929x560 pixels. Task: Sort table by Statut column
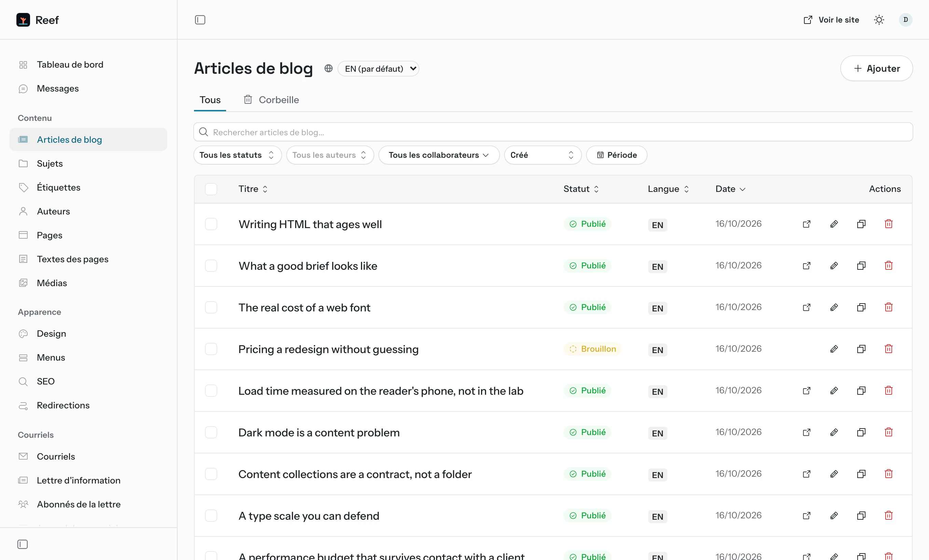tap(581, 189)
